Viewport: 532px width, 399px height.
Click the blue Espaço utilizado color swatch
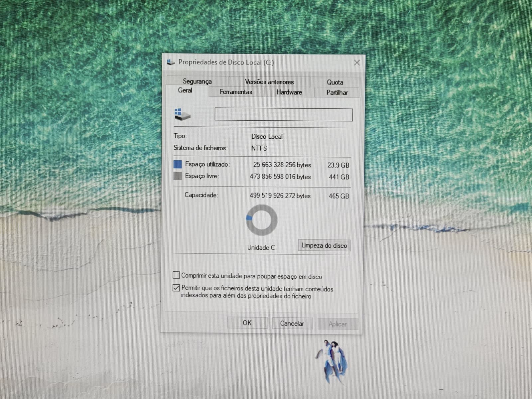pyautogui.click(x=178, y=164)
